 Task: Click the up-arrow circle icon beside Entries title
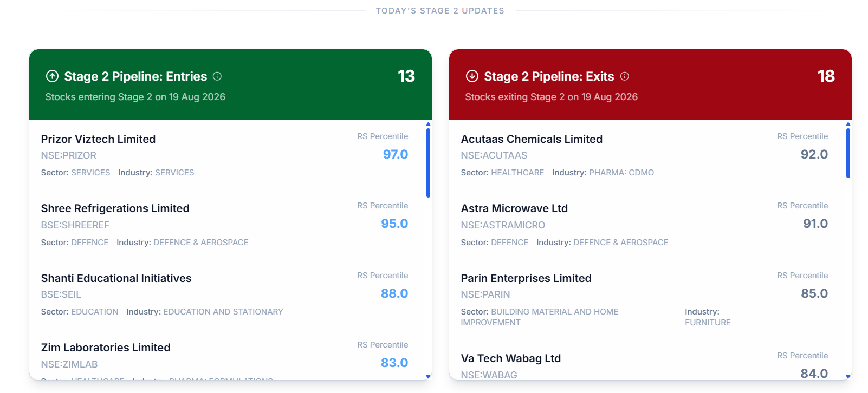[52, 76]
